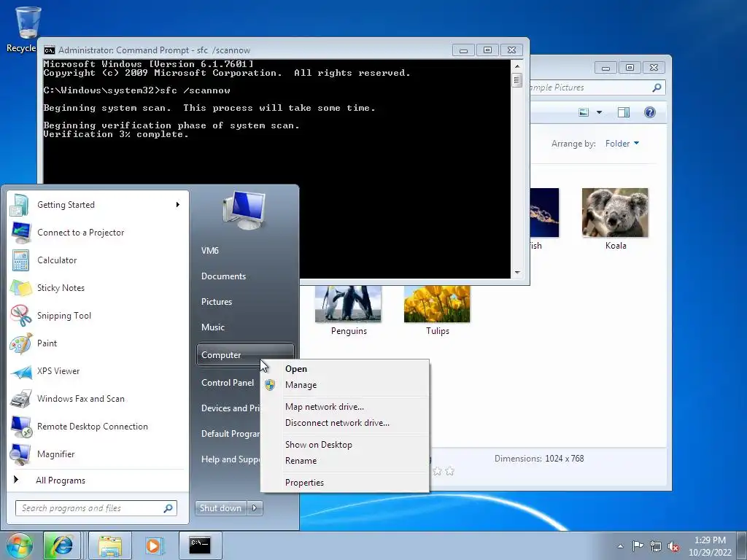Viewport: 747px width, 560px height.
Task: Click the network icon in system tray
Action: point(656,546)
